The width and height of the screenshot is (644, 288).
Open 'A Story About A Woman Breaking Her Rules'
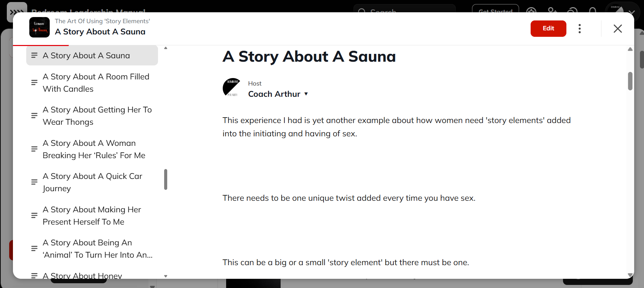(x=94, y=149)
